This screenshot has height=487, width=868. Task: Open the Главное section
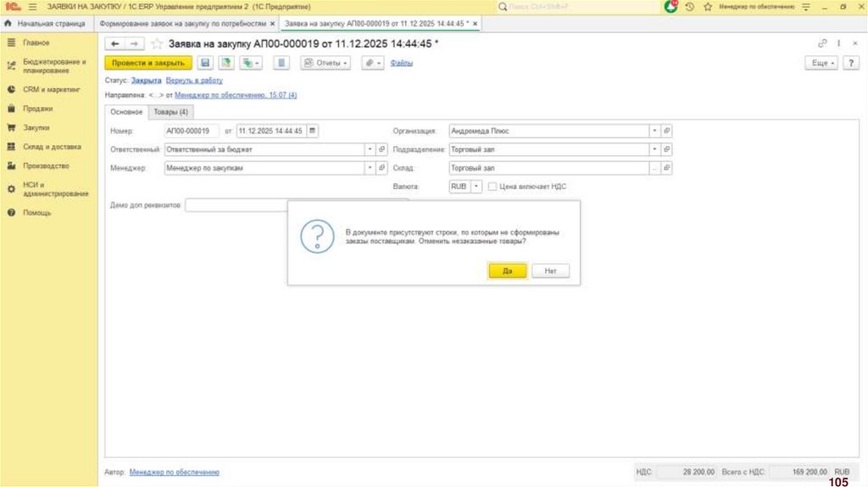pyautogui.click(x=36, y=42)
